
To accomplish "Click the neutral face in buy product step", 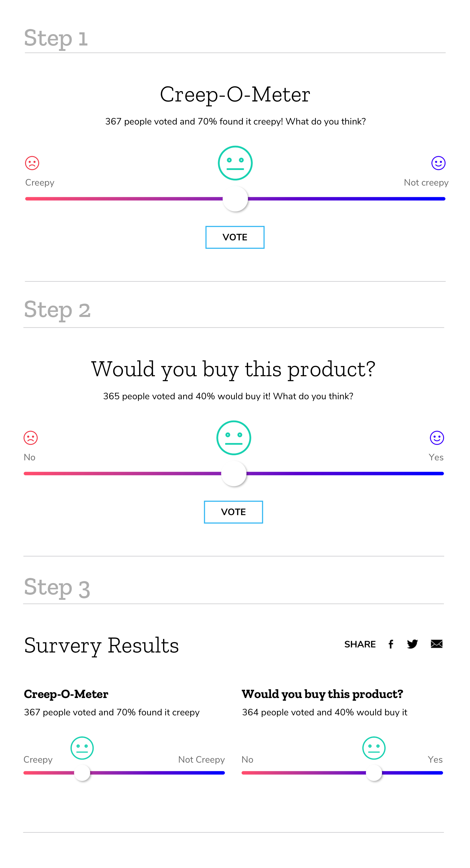I will click(233, 438).
